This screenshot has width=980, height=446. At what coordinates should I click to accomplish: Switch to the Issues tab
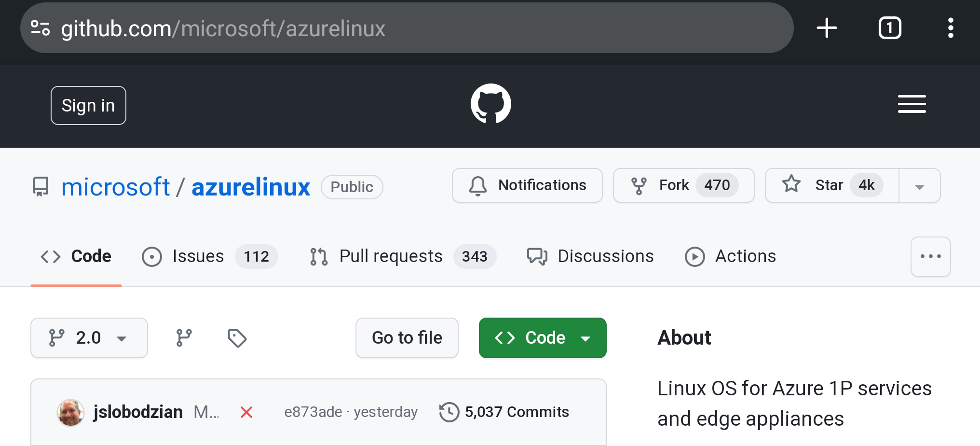209,256
